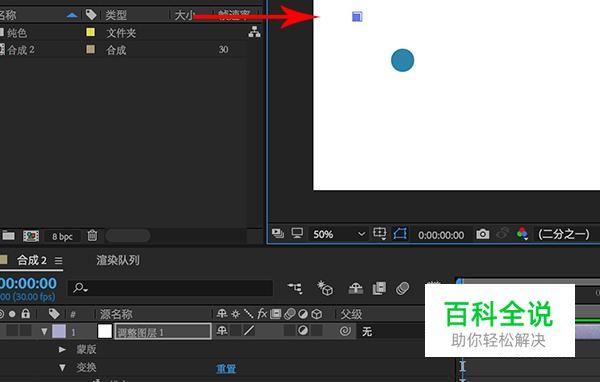Screen dimensions: 600x382
Task: Click the new composition icon in project panel
Action: point(31,236)
